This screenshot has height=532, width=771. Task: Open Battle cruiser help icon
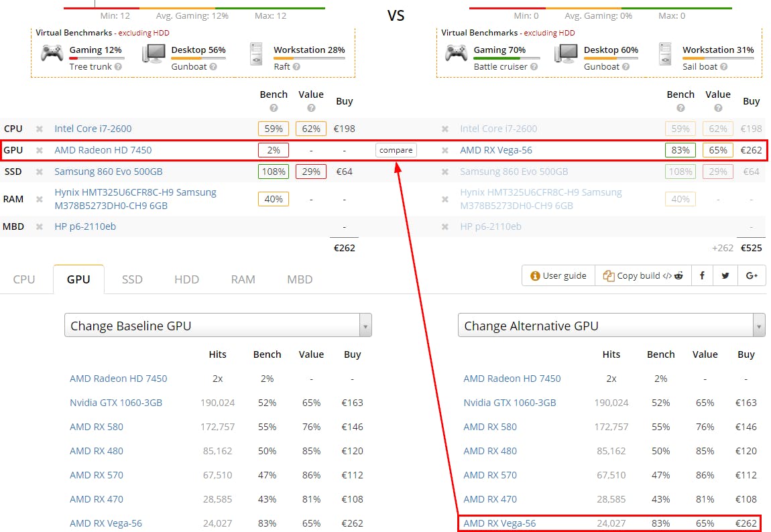pos(534,67)
